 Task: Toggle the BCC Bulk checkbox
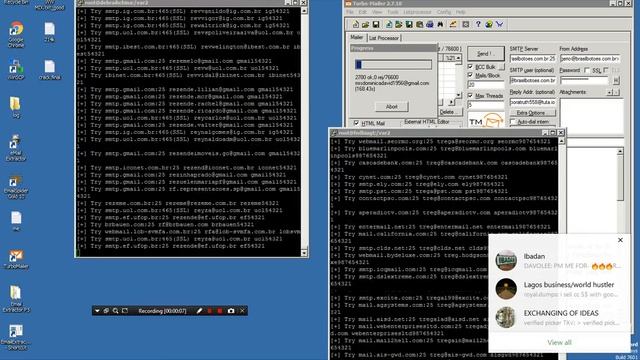(x=470, y=67)
